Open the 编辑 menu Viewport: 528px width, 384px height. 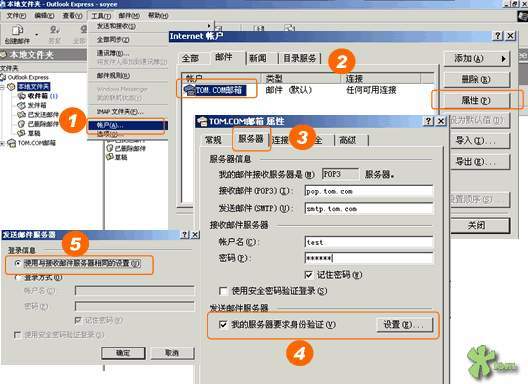click(x=44, y=15)
